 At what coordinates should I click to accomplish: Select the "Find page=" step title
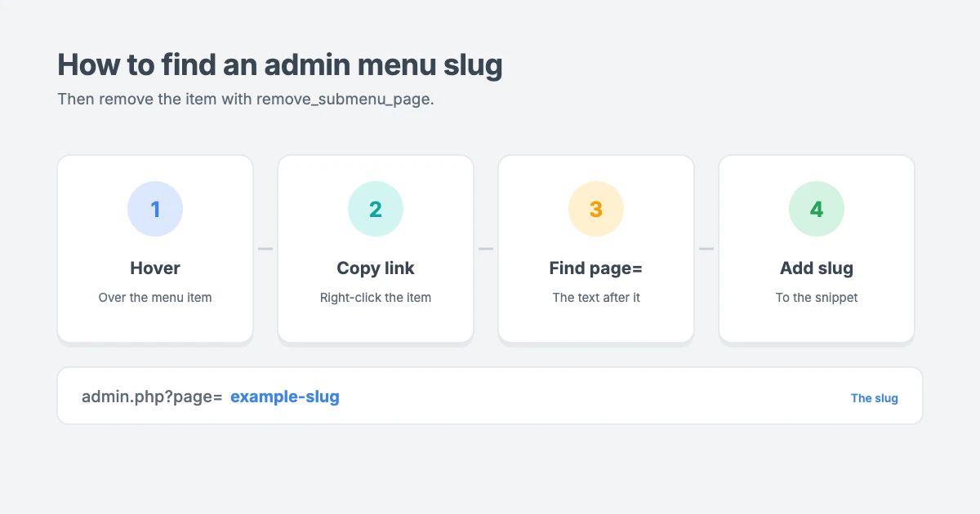coord(596,268)
